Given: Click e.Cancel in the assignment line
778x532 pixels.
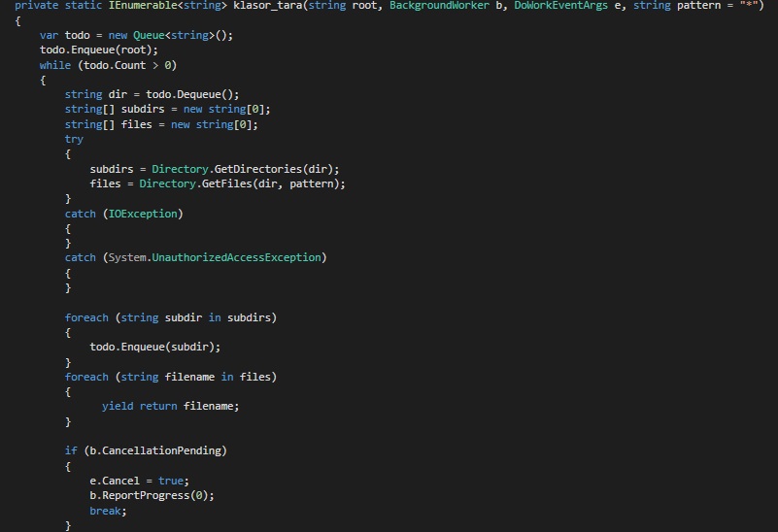Looking at the screenshot, I should (115, 481).
